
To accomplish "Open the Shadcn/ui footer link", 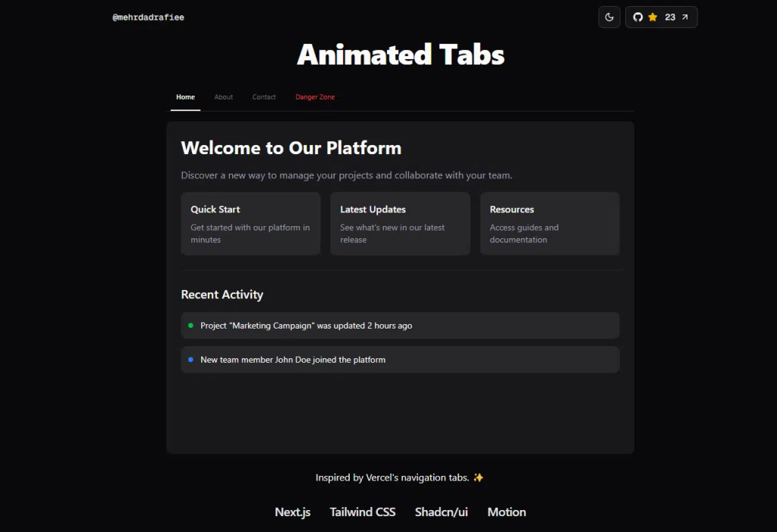I will 442,512.
